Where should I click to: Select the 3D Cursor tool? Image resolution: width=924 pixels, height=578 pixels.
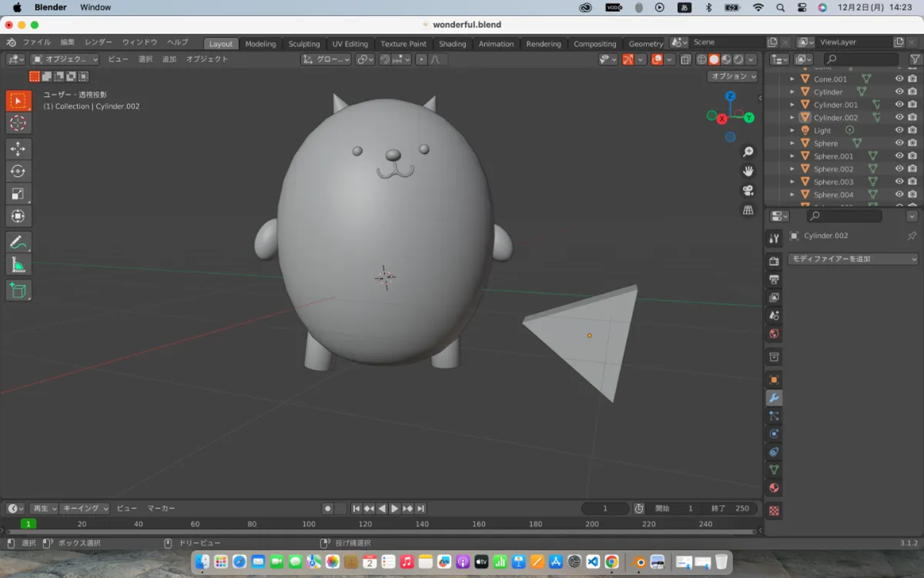pyautogui.click(x=18, y=123)
